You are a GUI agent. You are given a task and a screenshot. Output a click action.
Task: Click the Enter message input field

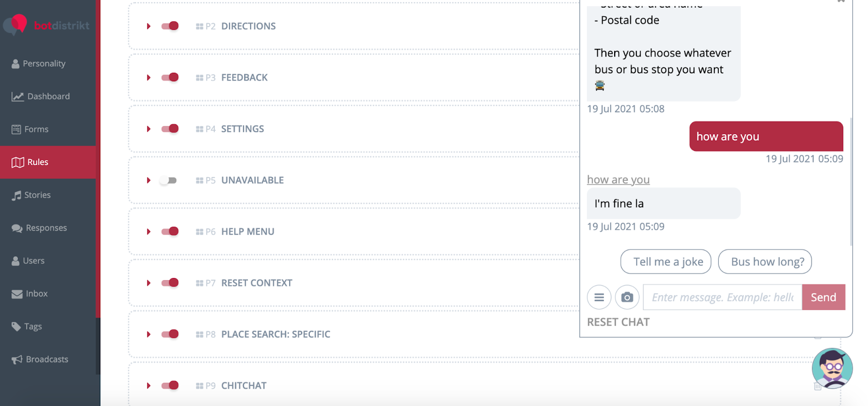723,297
